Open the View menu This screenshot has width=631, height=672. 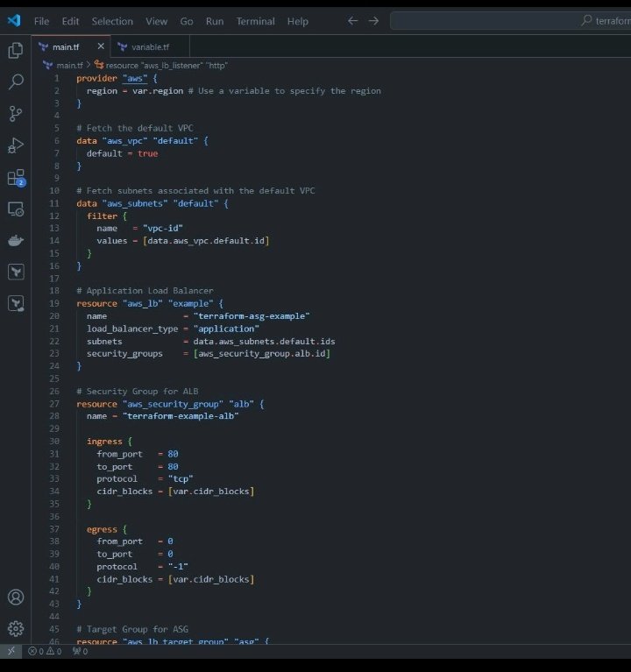[x=157, y=21]
